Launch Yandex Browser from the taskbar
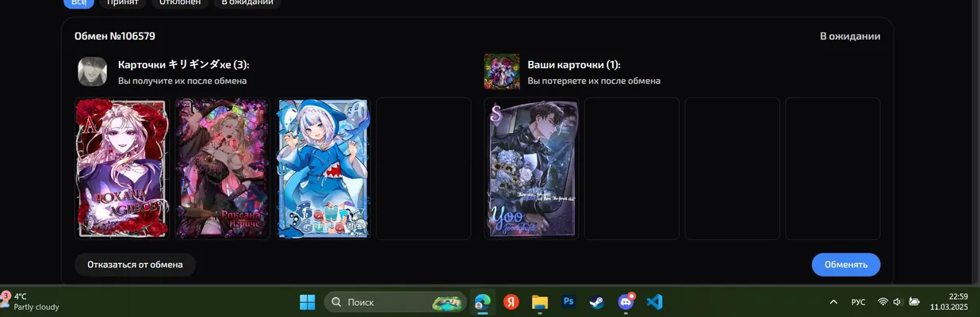The width and height of the screenshot is (980, 317). (x=511, y=302)
